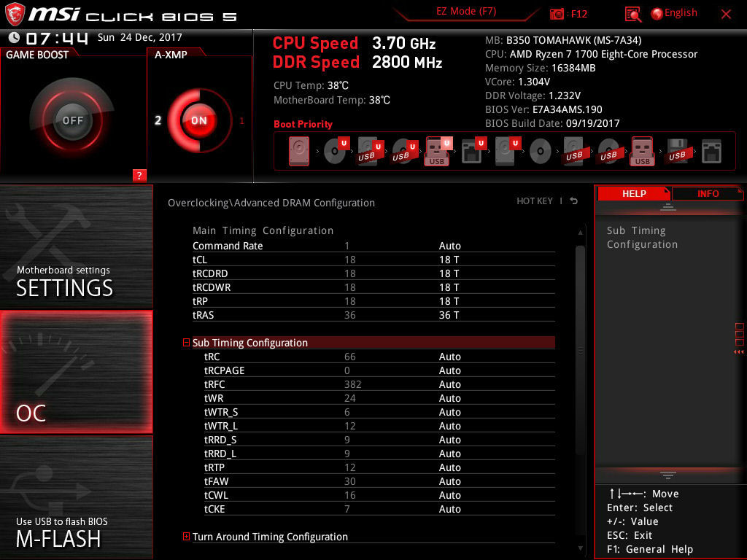Image resolution: width=747 pixels, height=560 pixels.
Task: Take a screenshot with the F12 camera icon
Action: pos(557,14)
